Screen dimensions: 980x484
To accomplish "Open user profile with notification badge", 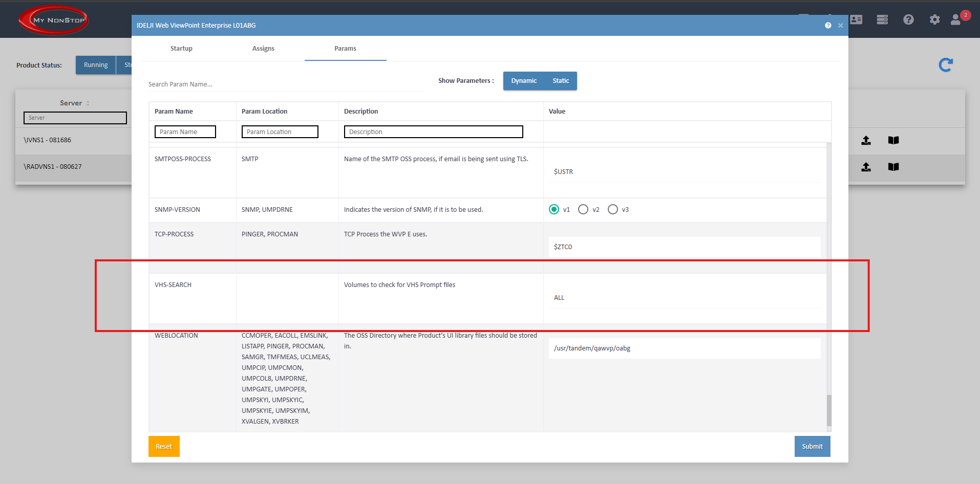I will click(956, 19).
